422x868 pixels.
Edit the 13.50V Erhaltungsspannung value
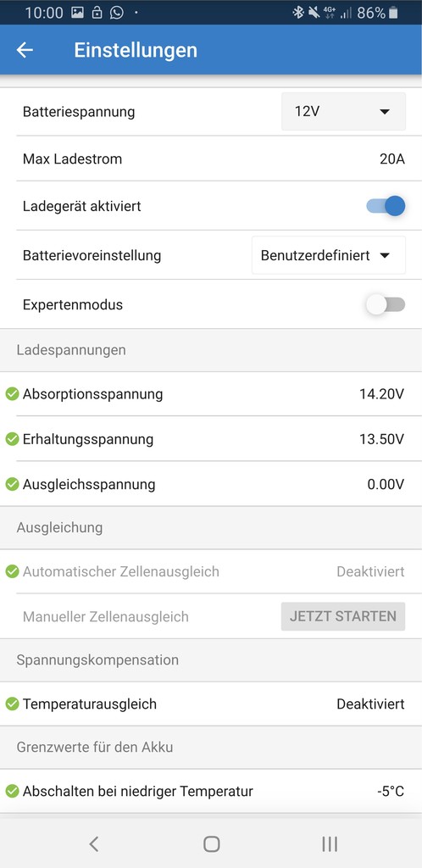click(381, 440)
